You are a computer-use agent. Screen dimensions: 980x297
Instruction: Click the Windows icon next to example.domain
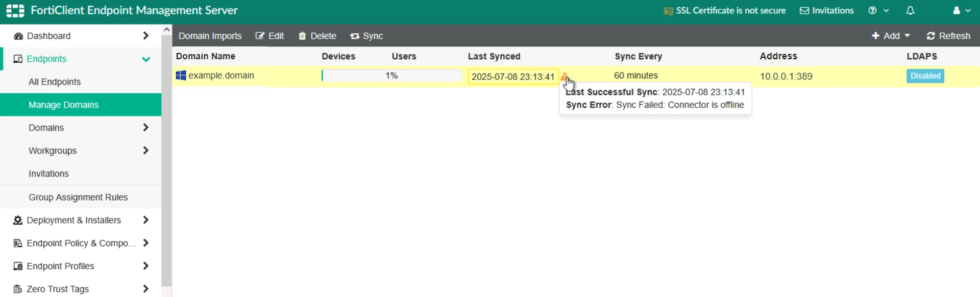click(x=181, y=76)
